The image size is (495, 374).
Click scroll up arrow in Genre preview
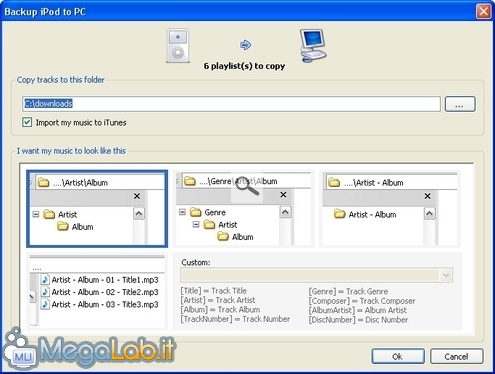pos(285,212)
